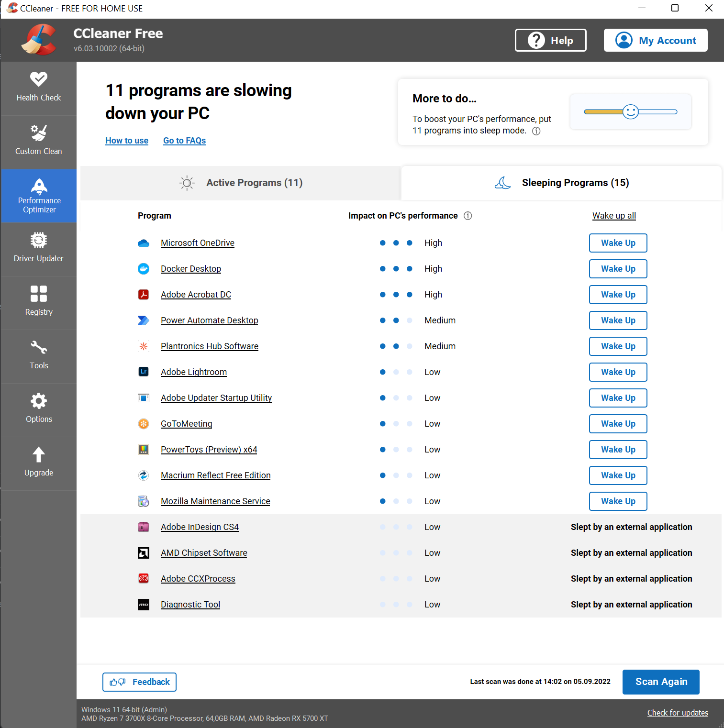This screenshot has height=728, width=724.
Task: Wake up Macrium Reflect Free Edition
Action: (x=618, y=475)
